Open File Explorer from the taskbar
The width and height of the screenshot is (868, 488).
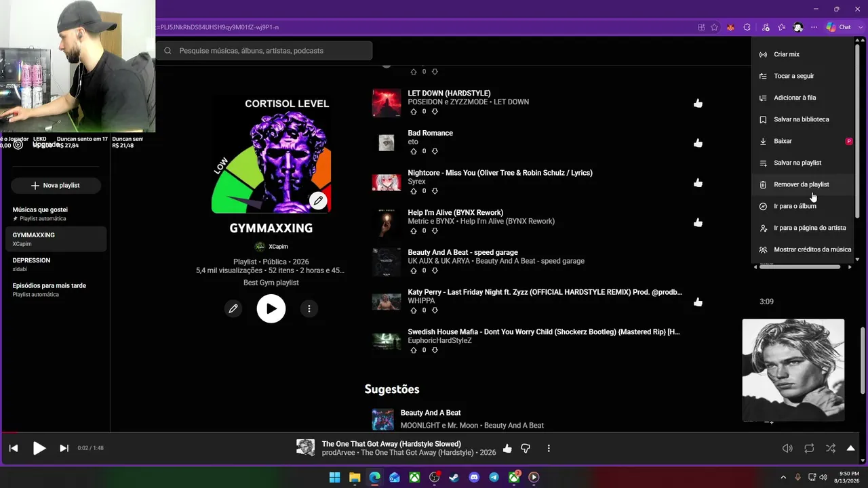(x=355, y=477)
